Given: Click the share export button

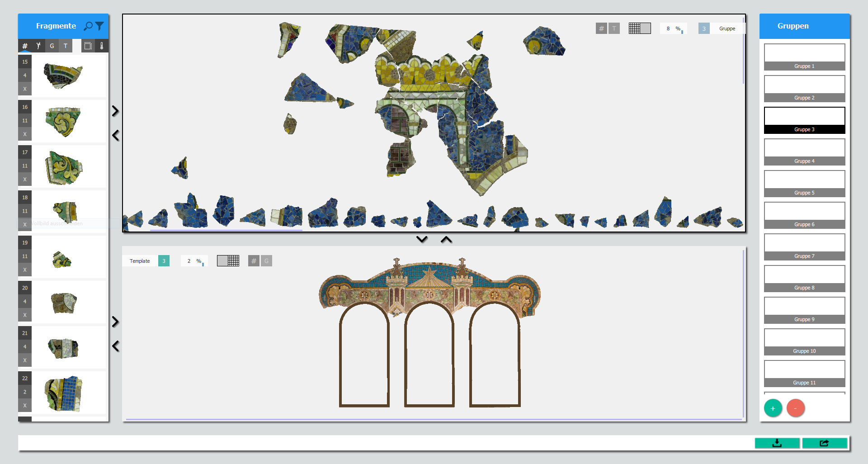Looking at the screenshot, I should [825, 443].
